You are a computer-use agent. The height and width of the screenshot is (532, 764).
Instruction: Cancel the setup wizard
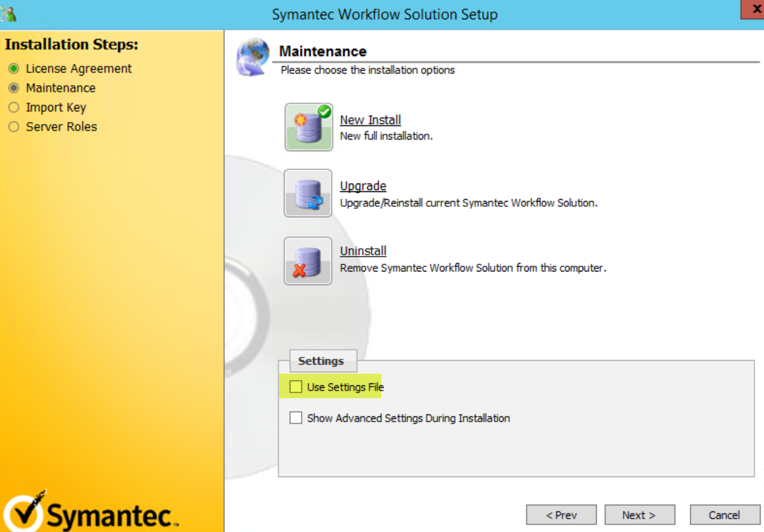click(725, 515)
